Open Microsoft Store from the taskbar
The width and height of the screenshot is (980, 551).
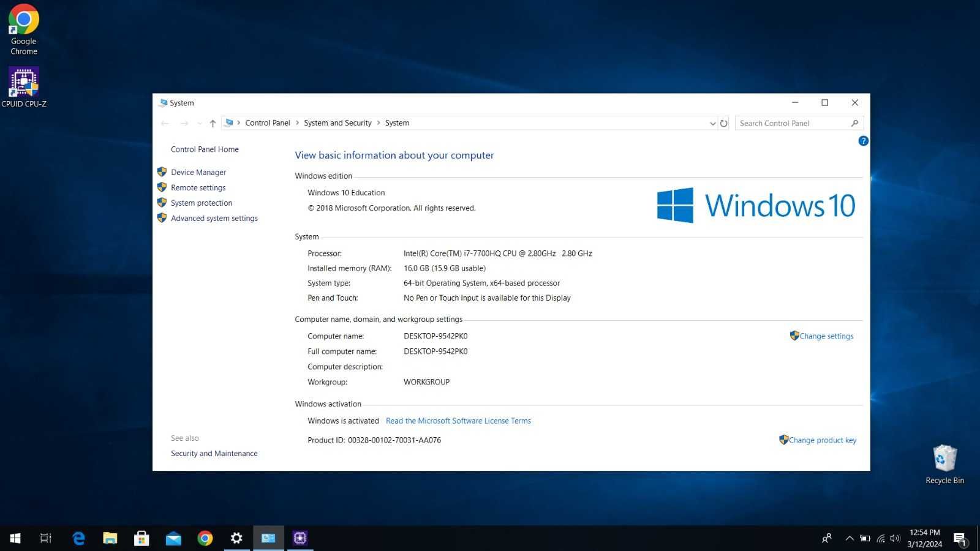(x=141, y=538)
